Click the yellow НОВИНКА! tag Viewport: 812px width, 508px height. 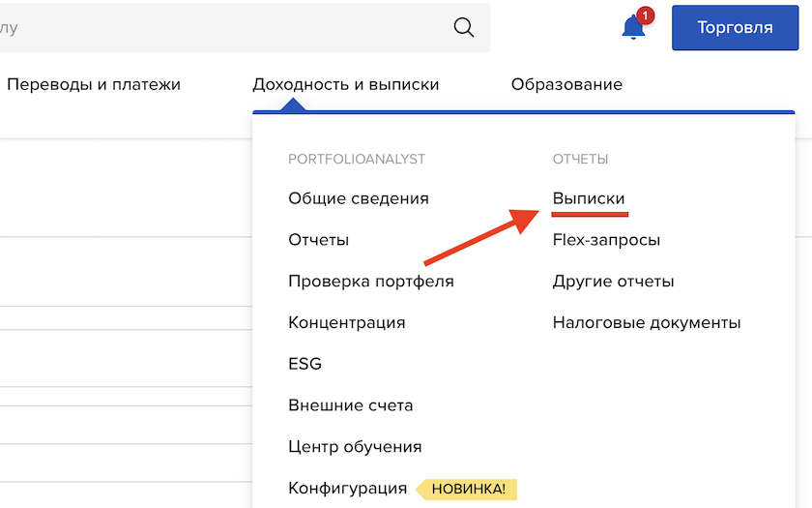click(x=468, y=489)
